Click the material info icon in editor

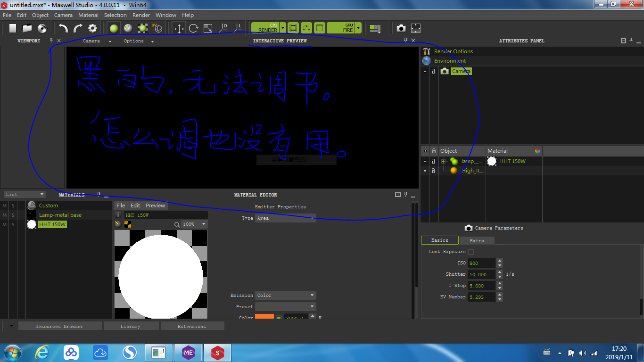point(118,215)
